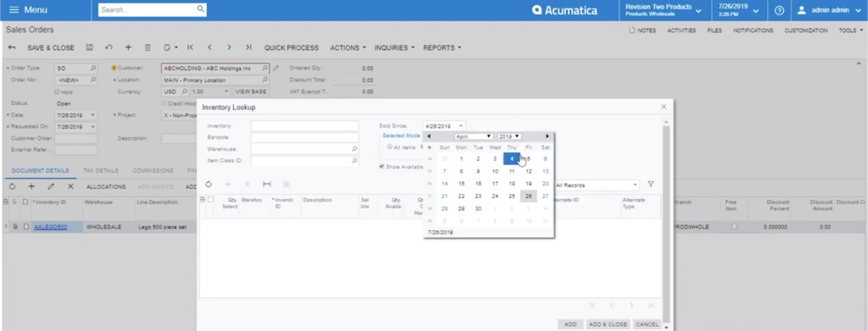The height and width of the screenshot is (331, 868).
Task: Open the 2019 year selector
Action: (x=509, y=136)
